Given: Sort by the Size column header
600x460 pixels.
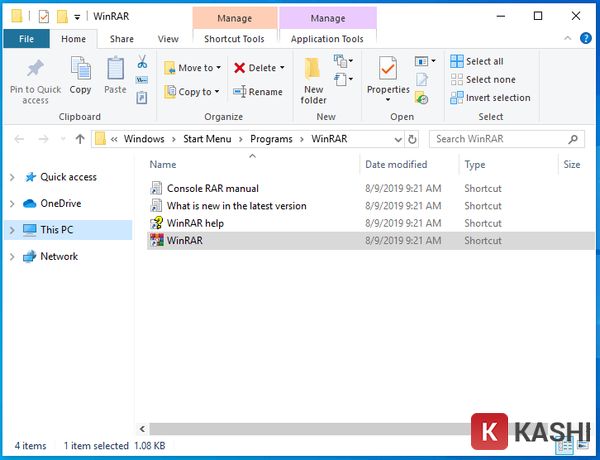Looking at the screenshot, I should [x=577, y=165].
